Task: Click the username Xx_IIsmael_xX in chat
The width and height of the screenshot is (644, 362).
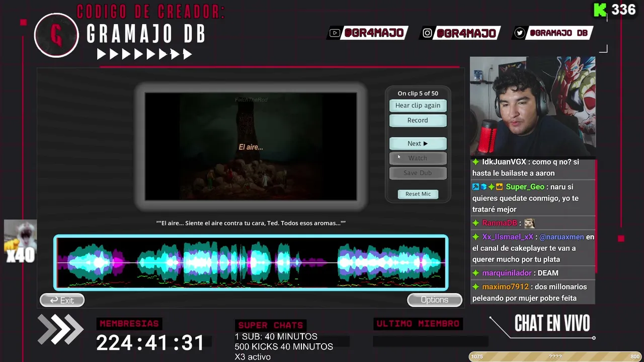Action: (508, 237)
